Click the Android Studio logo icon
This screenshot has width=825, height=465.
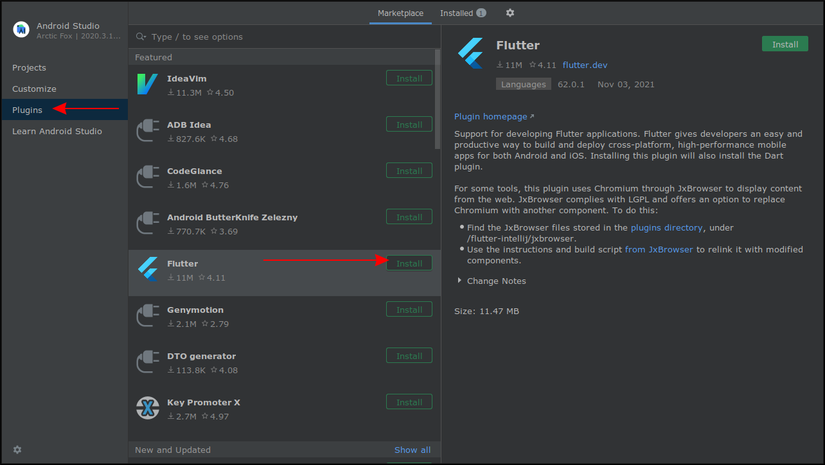tap(20, 29)
